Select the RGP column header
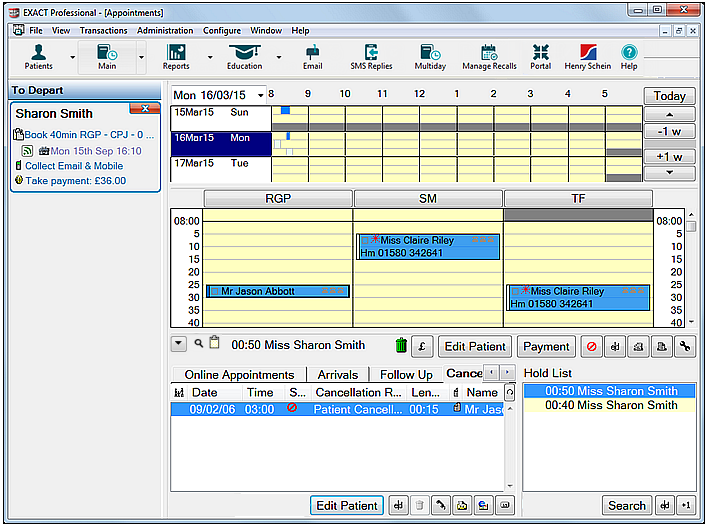The image size is (707, 526). pos(278,198)
